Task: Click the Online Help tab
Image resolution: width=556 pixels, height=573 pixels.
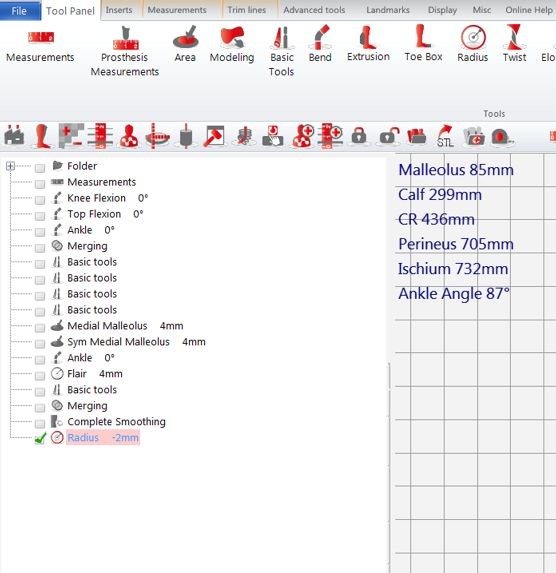Action: (529, 10)
